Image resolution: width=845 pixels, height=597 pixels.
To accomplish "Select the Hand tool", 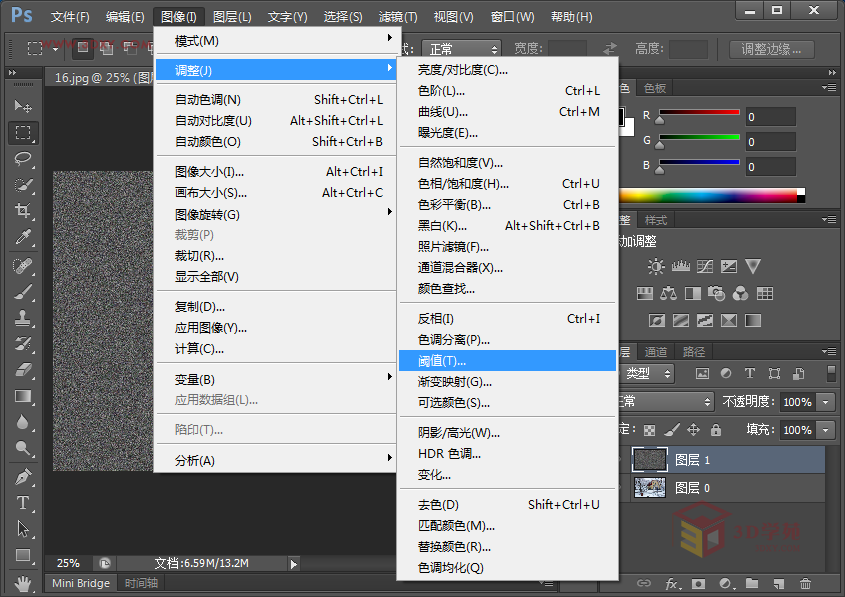I will pyautogui.click(x=23, y=582).
